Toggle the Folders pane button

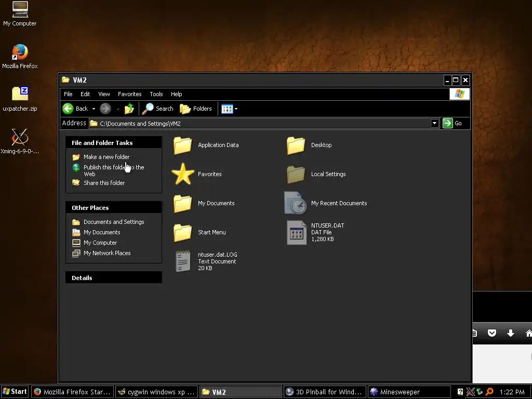pos(196,109)
